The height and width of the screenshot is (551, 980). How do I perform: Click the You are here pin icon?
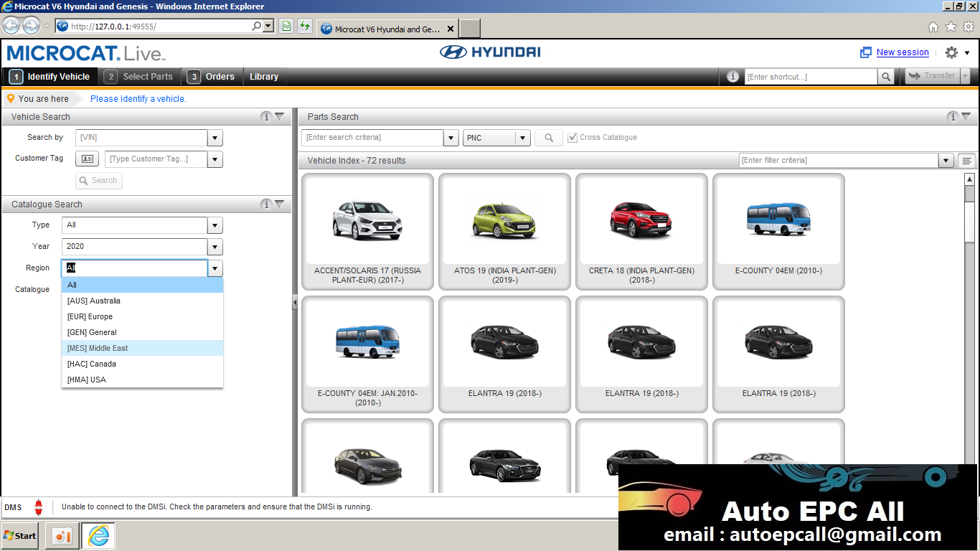click(10, 99)
